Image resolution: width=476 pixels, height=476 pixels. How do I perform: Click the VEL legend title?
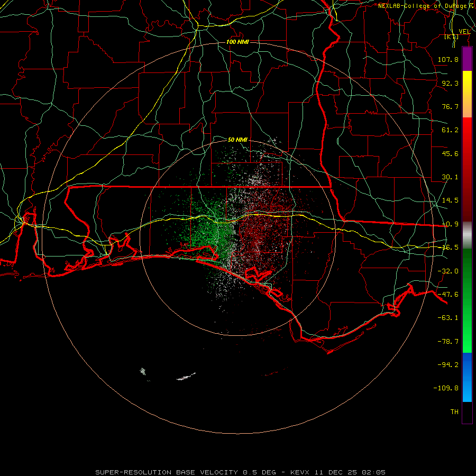pyautogui.click(x=464, y=32)
